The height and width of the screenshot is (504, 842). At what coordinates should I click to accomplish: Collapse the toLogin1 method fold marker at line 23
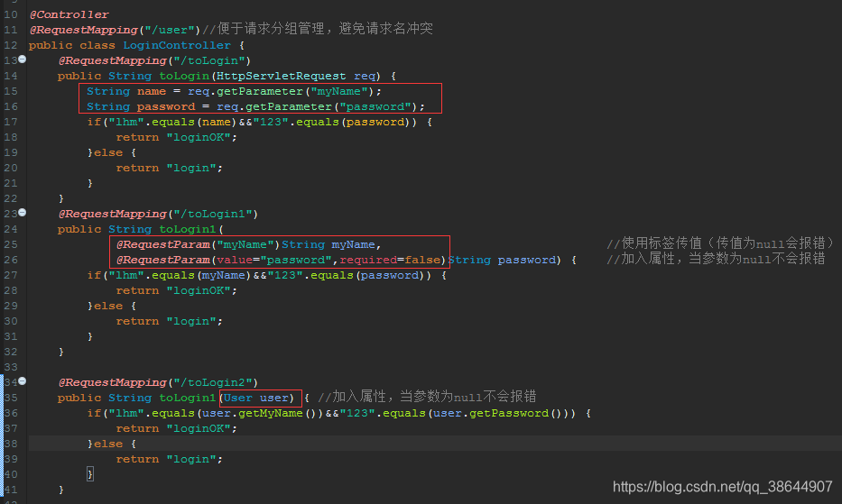[x=22, y=213]
